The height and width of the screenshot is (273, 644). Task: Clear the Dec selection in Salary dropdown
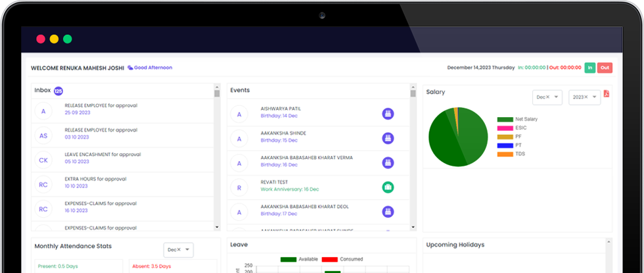[x=546, y=97]
